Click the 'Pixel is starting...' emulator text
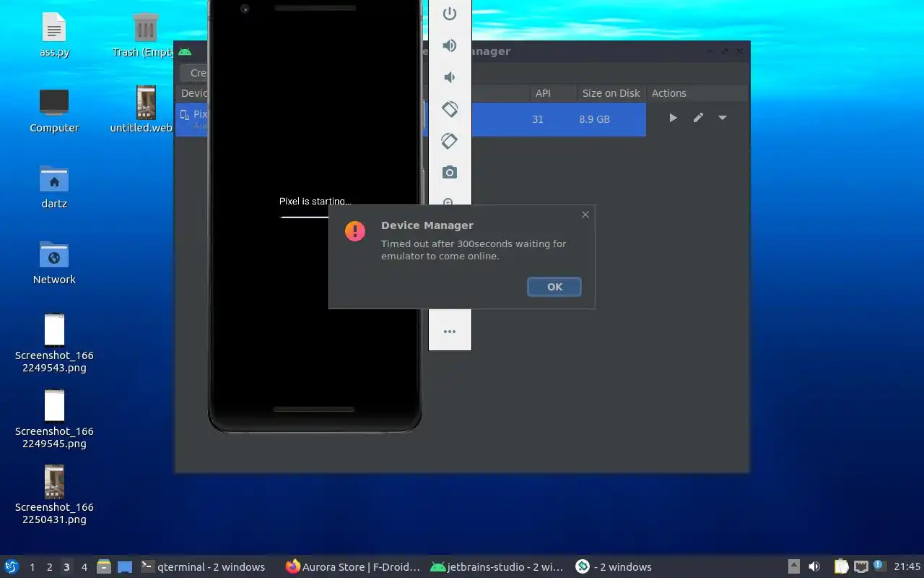 coord(315,202)
